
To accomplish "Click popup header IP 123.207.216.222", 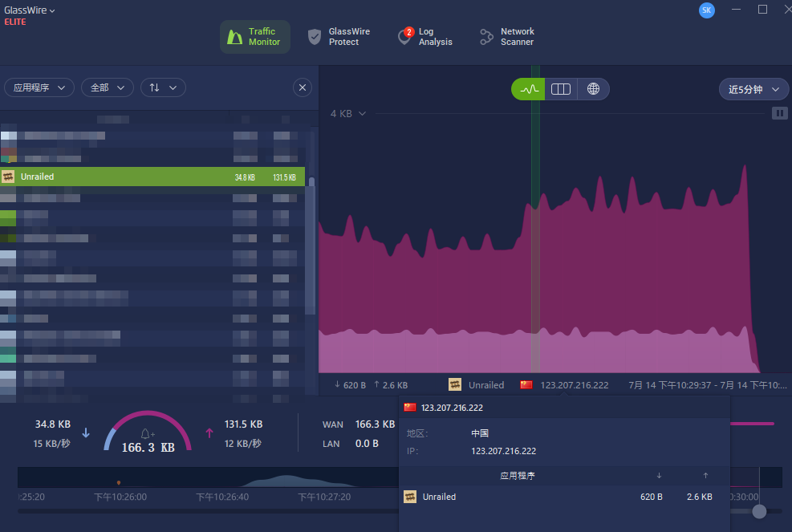I will tap(452, 408).
